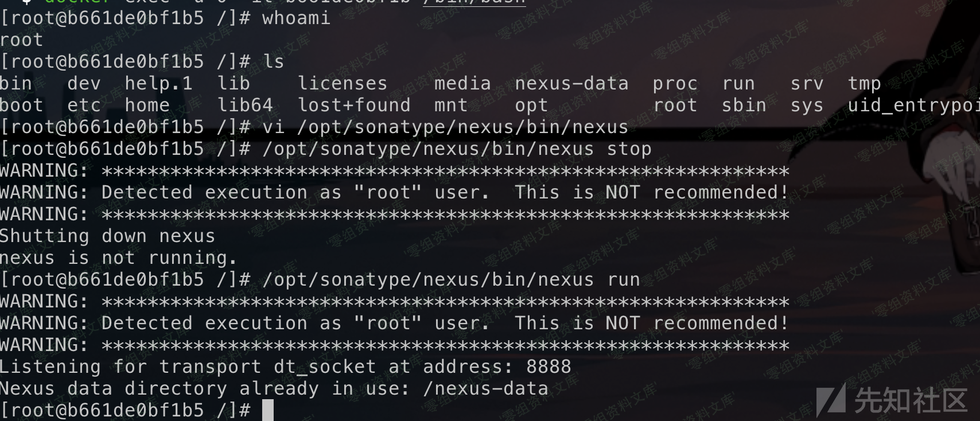Screen dimensions: 980x421
Task: Select the 'stop' argument of nexus command
Action: coord(629,149)
